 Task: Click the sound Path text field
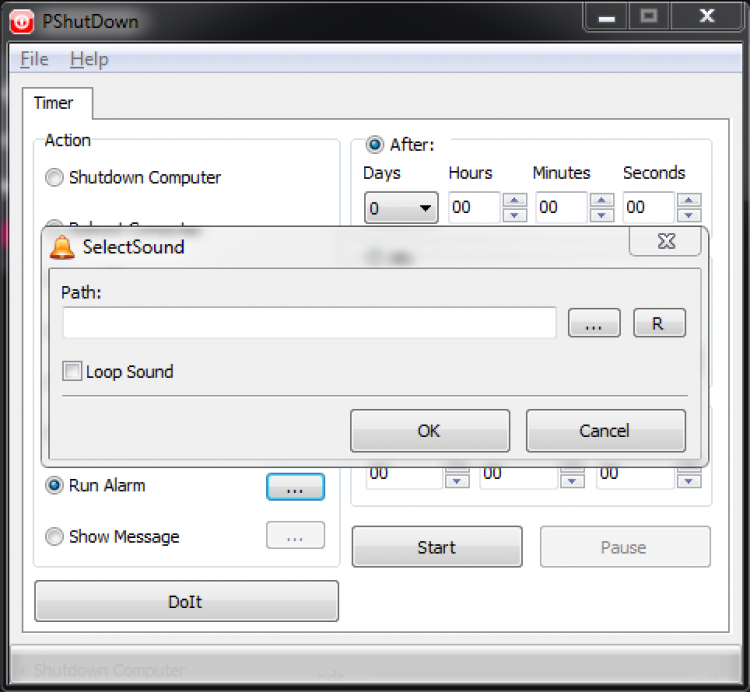point(309,323)
